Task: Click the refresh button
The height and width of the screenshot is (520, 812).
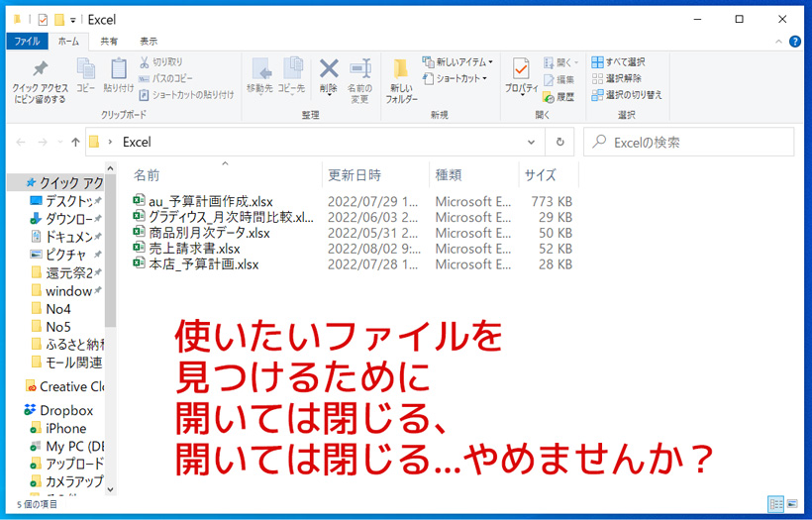Action: pyautogui.click(x=559, y=142)
